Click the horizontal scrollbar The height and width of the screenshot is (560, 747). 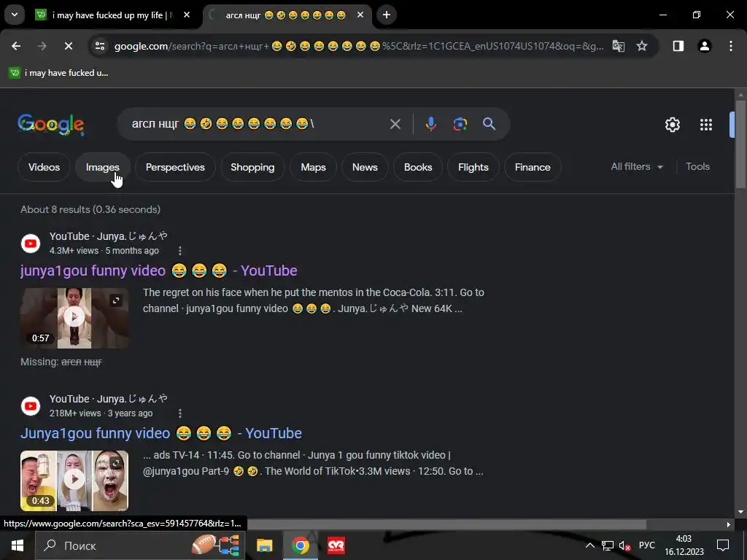pos(447,524)
